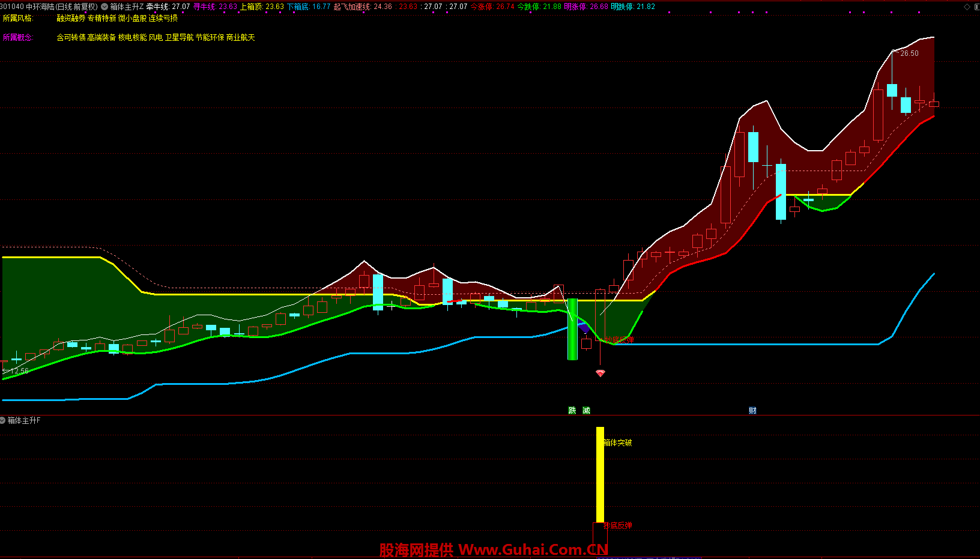980x559 pixels.
Task: Click 商业航天 concept tag
Action: tap(241, 37)
